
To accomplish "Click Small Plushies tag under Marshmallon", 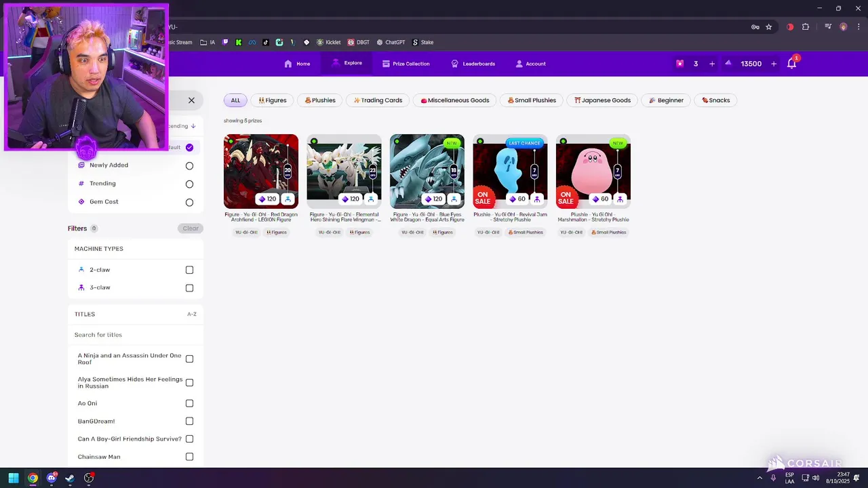I will point(608,232).
